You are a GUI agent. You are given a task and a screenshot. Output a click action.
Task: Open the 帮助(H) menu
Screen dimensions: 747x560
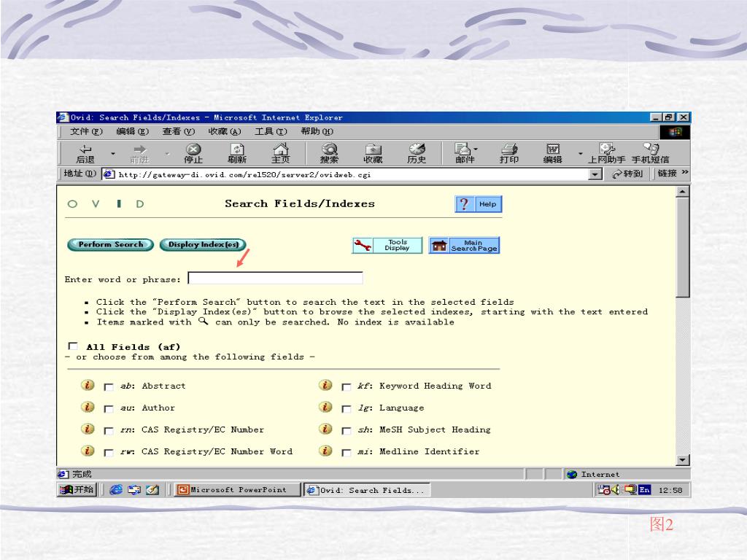(x=317, y=131)
